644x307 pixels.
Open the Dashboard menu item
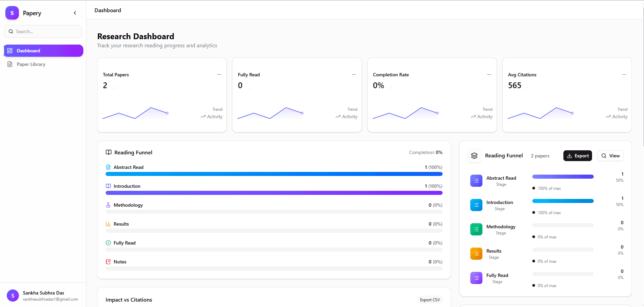click(43, 51)
